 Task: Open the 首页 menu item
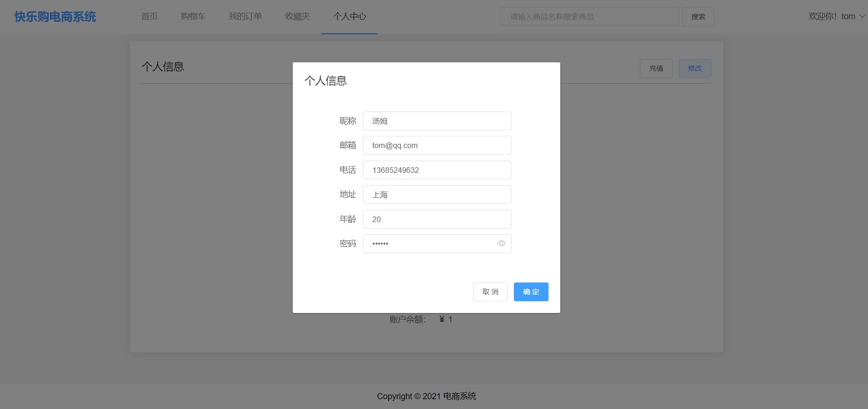(x=149, y=16)
